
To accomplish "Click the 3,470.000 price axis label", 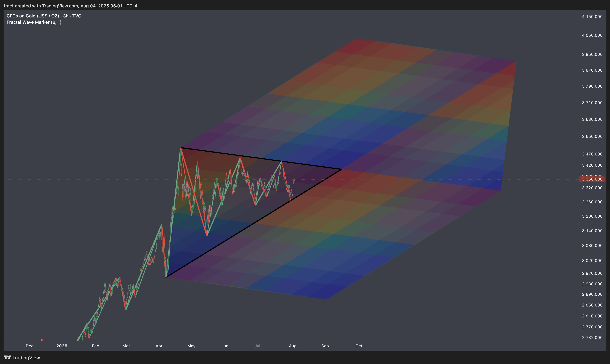I will (592, 154).
